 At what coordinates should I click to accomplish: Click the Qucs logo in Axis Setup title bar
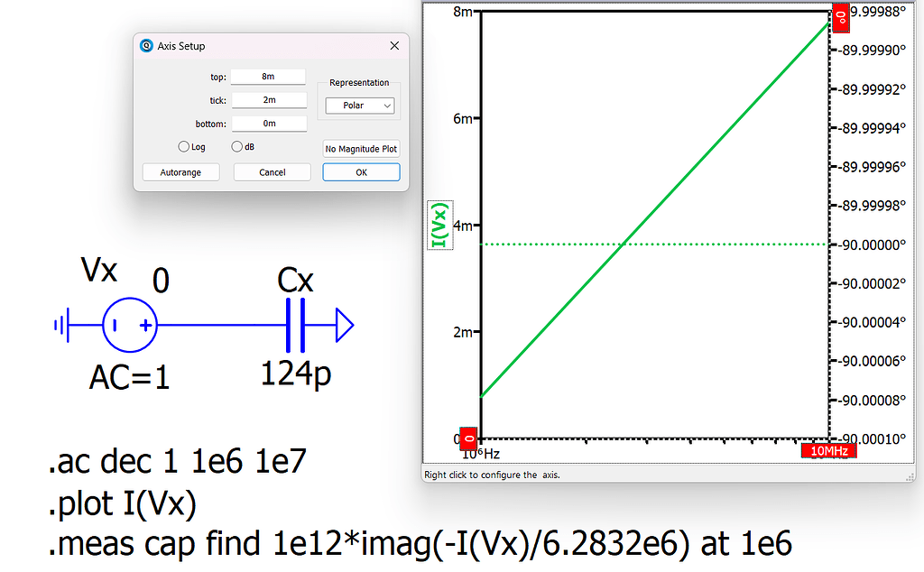145,45
